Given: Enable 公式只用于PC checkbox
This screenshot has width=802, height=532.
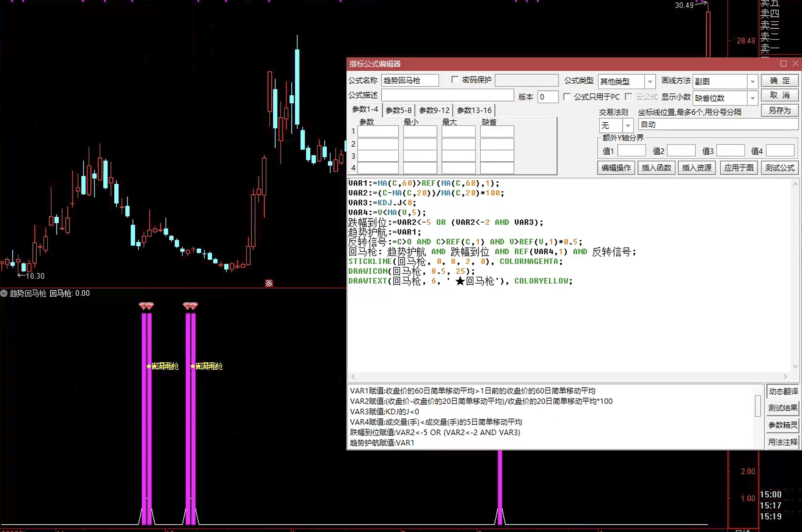Looking at the screenshot, I should click(x=567, y=97).
